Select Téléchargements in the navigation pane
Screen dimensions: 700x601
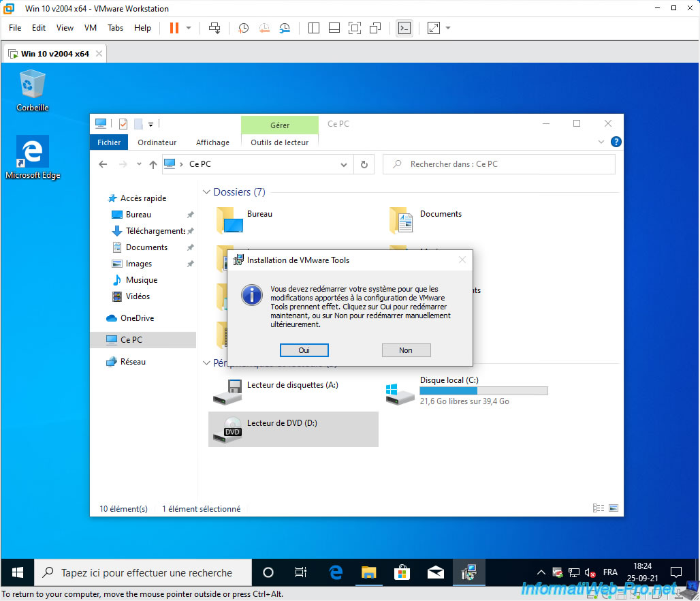[x=155, y=230]
